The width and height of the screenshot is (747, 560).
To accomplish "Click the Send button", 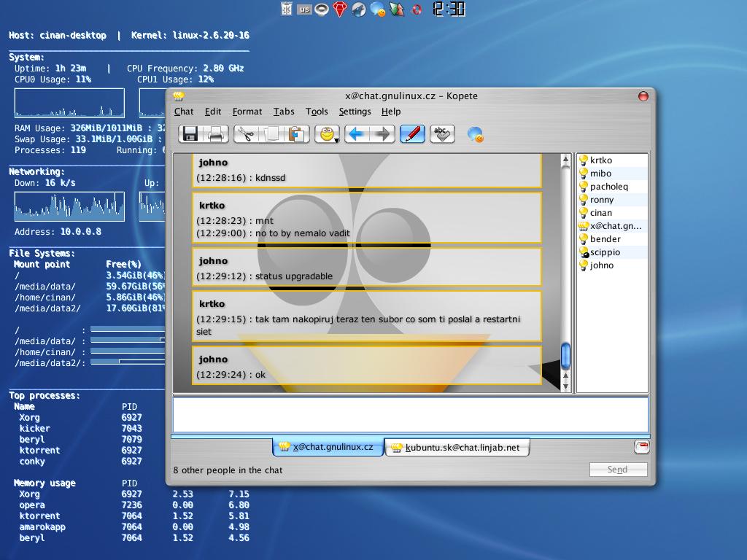I will [x=618, y=470].
